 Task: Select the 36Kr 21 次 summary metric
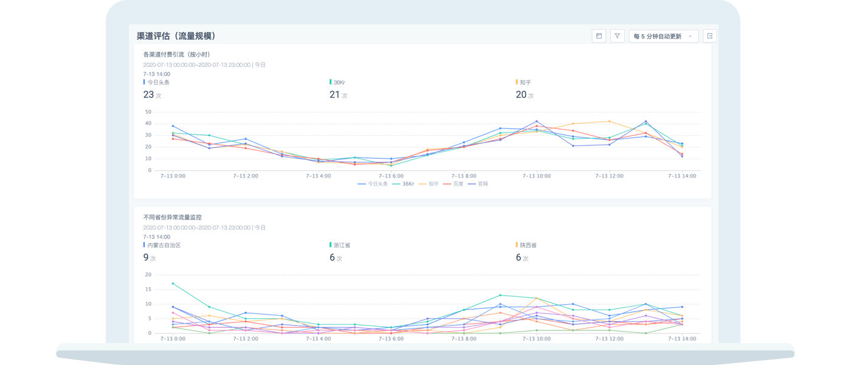click(339, 89)
